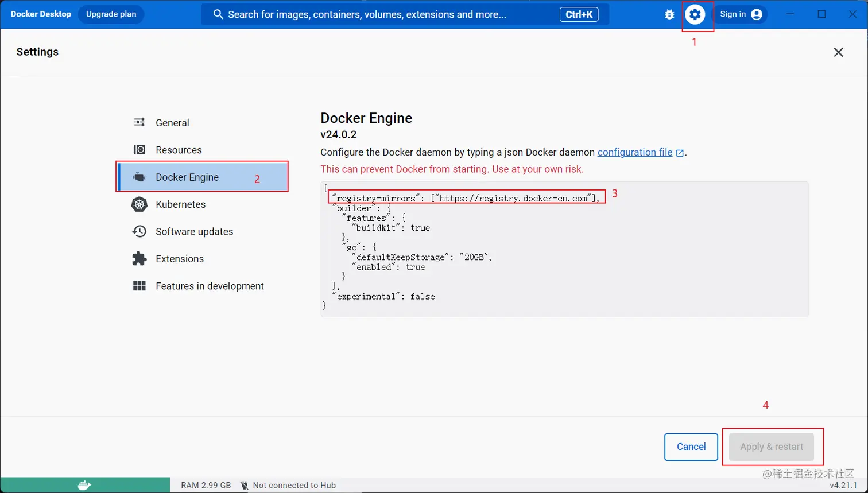This screenshot has height=493, width=868.
Task: Open the Software updates tab
Action: coord(203,231)
